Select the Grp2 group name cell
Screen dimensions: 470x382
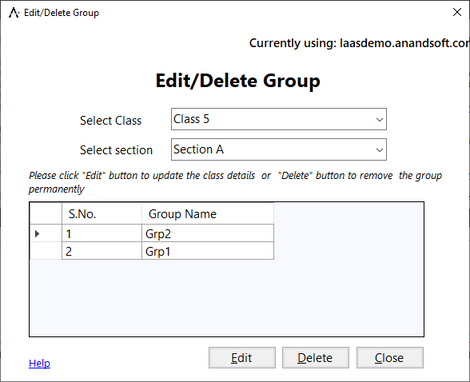click(x=207, y=233)
